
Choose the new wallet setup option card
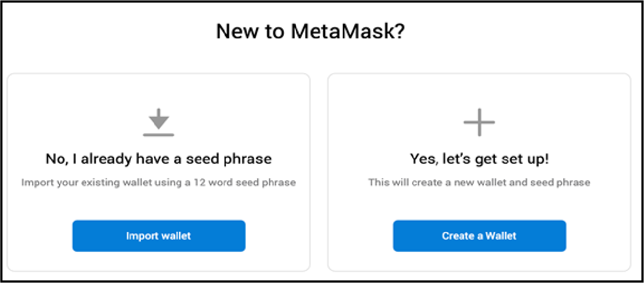coord(479,172)
